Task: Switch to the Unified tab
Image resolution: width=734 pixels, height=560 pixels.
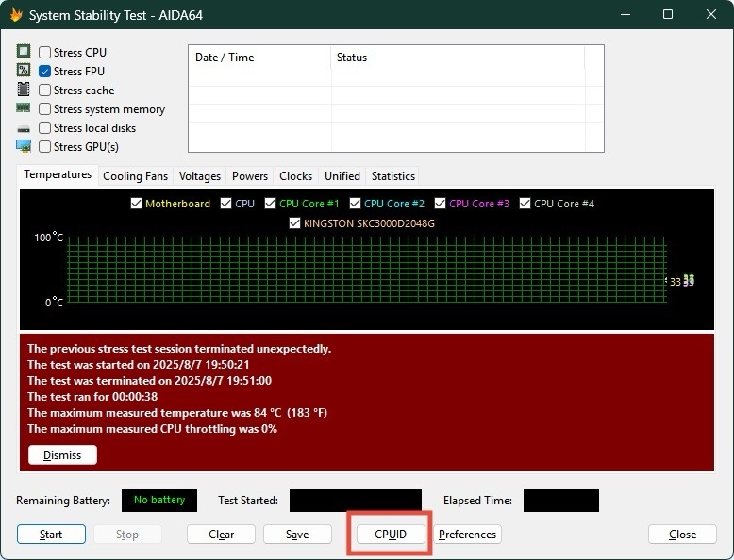Action: pos(342,176)
